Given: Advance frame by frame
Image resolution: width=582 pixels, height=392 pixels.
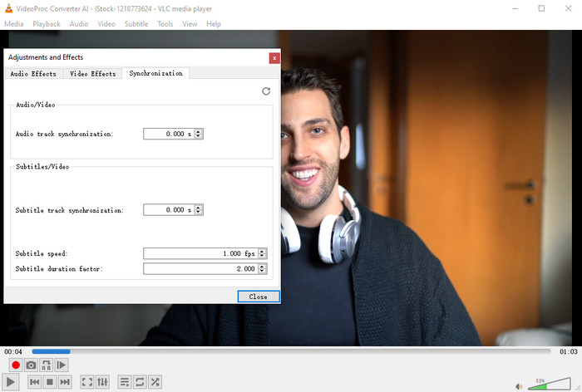Looking at the screenshot, I should (62, 365).
